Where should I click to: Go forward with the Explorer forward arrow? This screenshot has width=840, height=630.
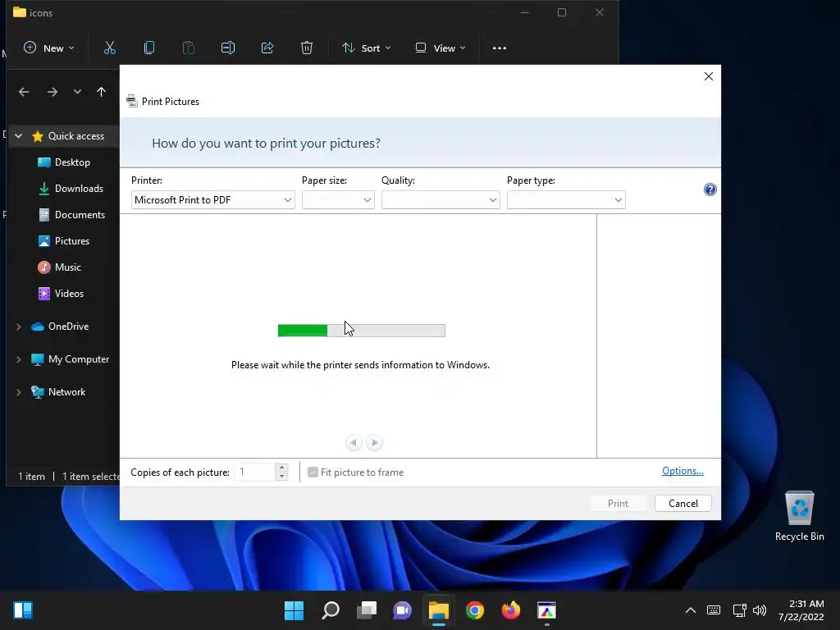[x=52, y=92]
